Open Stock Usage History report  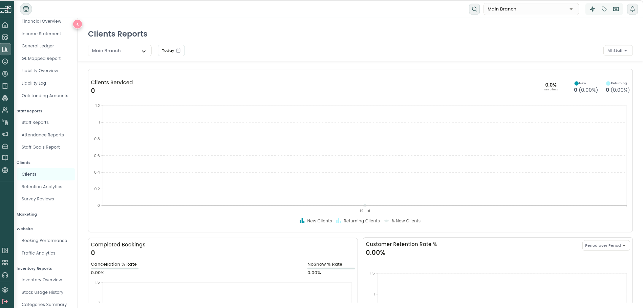coord(42,292)
